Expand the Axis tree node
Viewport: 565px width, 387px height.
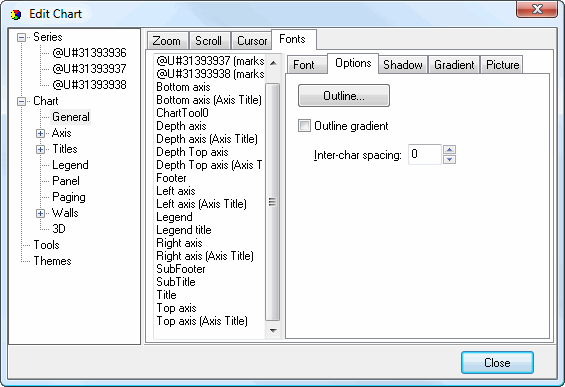pos(40,133)
